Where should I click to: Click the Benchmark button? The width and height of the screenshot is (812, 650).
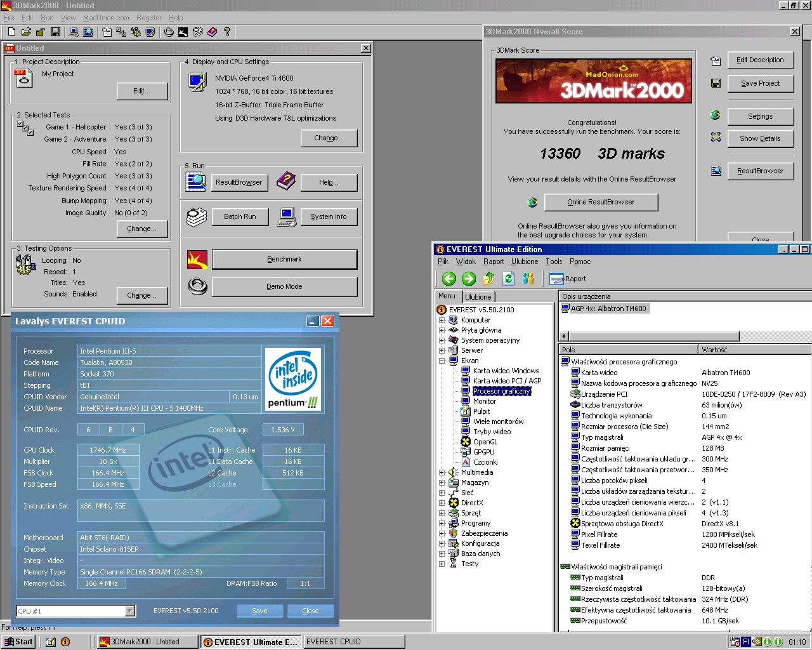[284, 259]
